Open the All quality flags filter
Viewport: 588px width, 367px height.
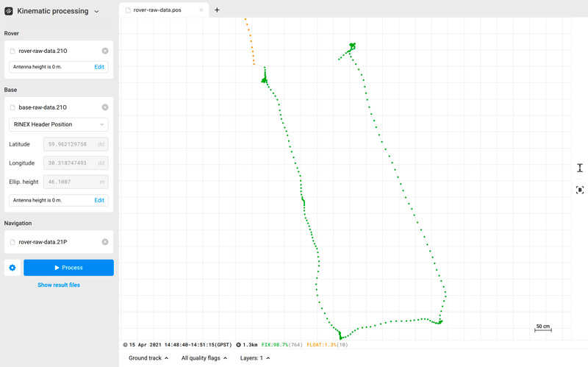[x=204, y=358]
